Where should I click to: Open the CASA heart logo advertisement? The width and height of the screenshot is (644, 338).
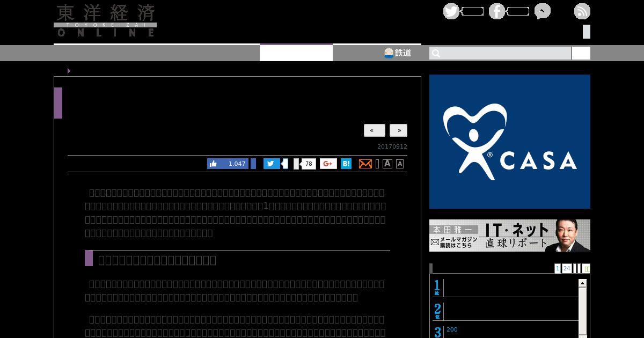click(510, 142)
